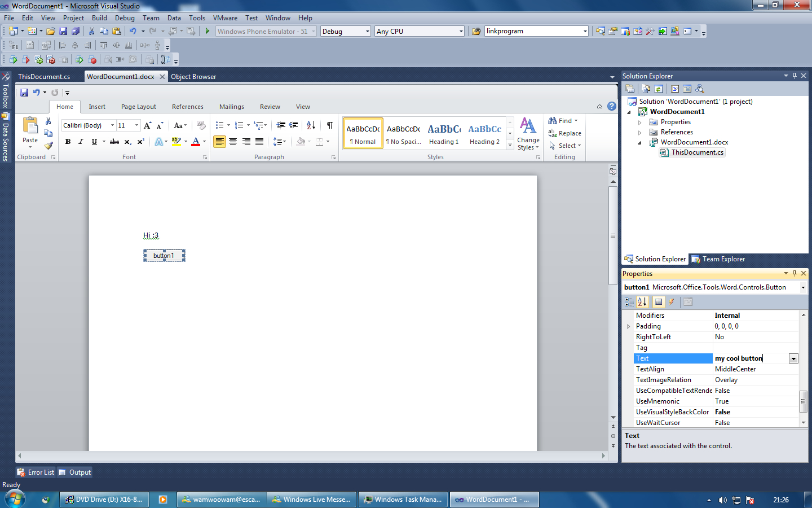Click button1 in the document
Image resolution: width=812 pixels, height=508 pixels.
pyautogui.click(x=164, y=256)
